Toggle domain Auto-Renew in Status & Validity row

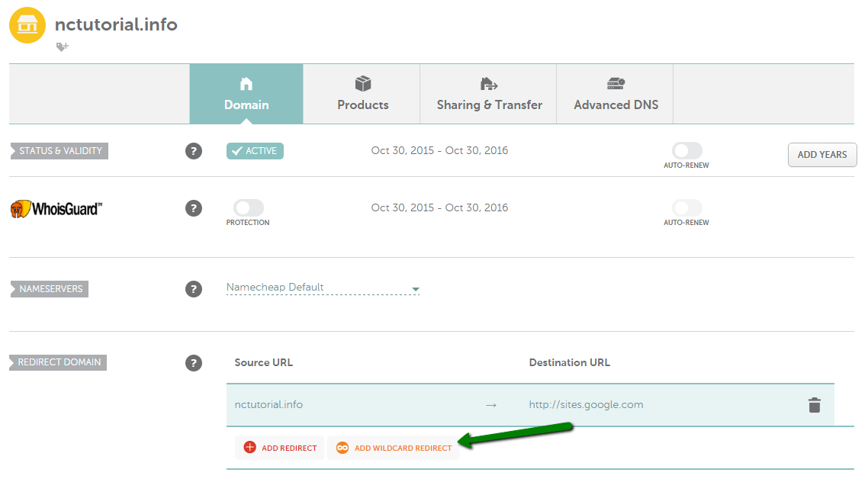[687, 150]
